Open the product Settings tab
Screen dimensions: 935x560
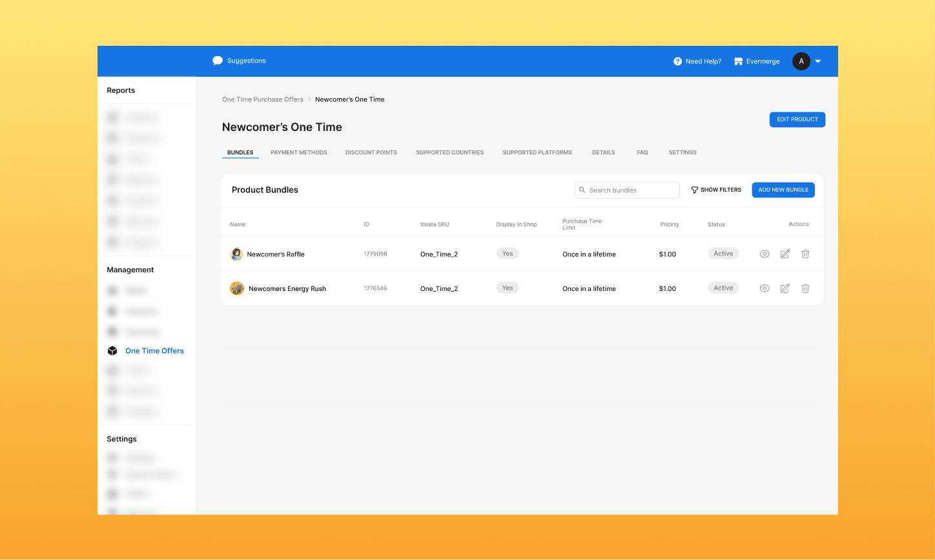click(683, 152)
